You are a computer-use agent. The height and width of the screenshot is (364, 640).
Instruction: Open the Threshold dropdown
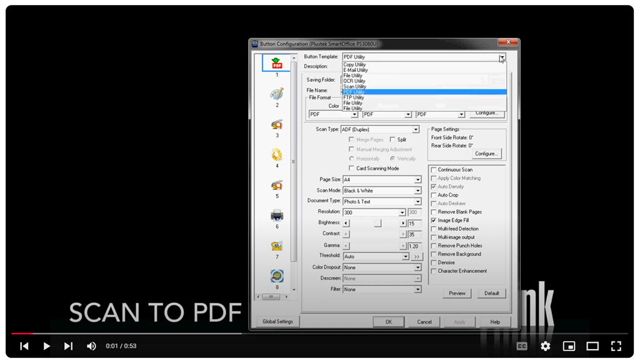click(405, 257)
